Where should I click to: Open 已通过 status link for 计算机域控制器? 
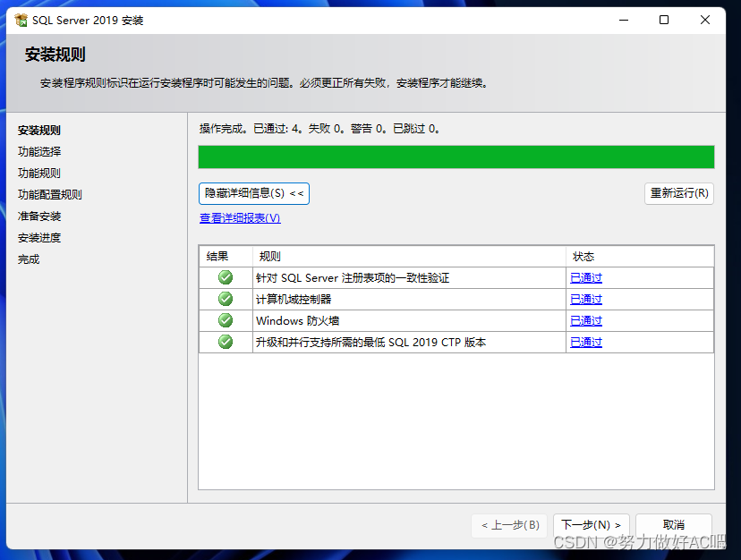[x=586, y=299]
